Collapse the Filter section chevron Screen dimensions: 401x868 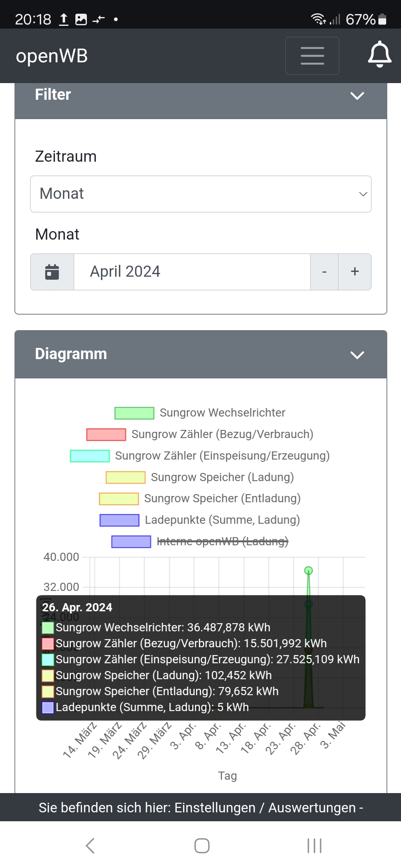[x=357, y=96]
